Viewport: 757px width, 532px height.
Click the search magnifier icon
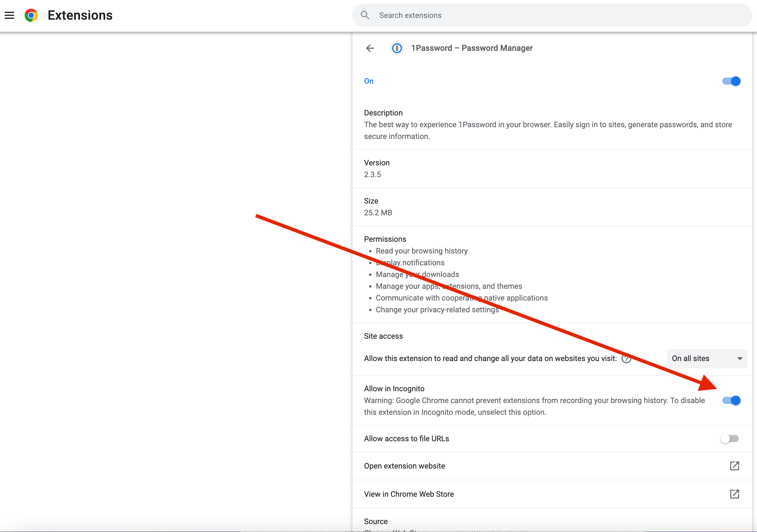coord(365,15)
